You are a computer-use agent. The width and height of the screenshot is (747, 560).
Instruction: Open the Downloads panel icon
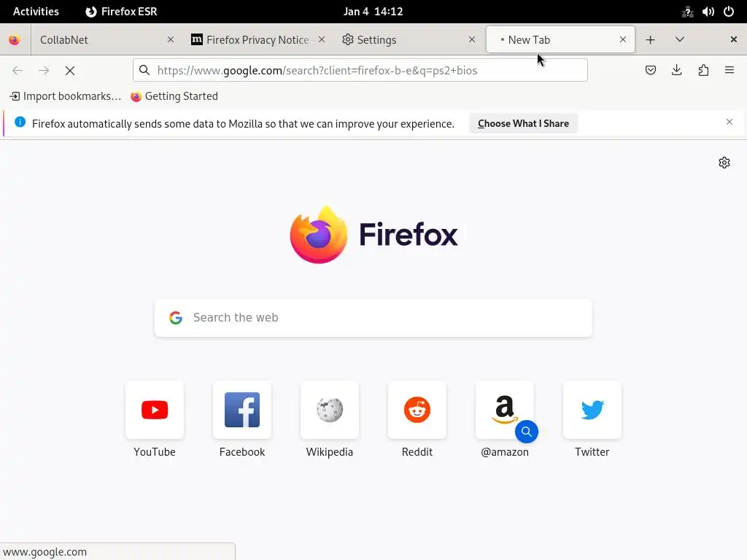pos(676,71)
